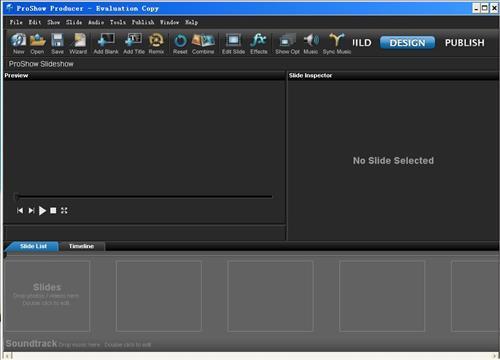
Task: Open the Slide menu
Action: (74, 22)
